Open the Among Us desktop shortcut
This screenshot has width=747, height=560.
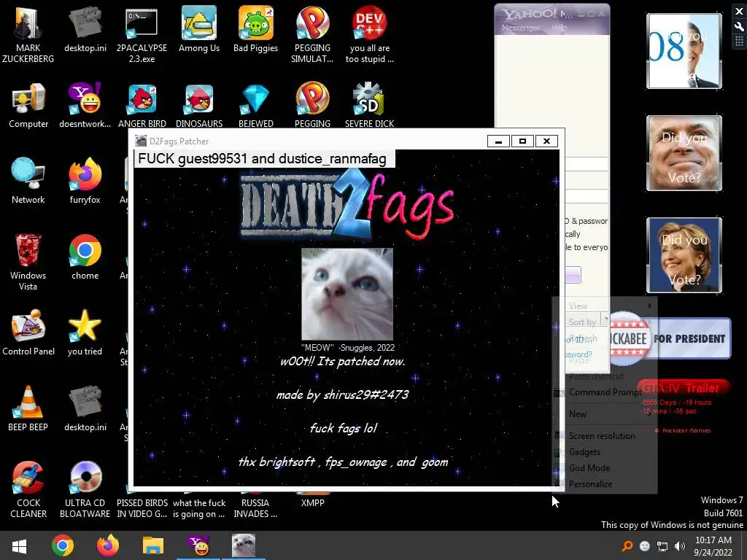pyautogui.click(x=199, y=29)
